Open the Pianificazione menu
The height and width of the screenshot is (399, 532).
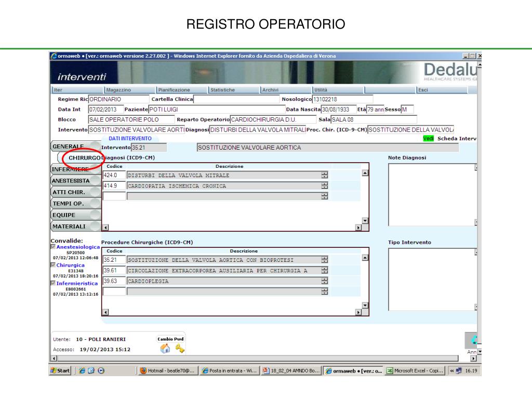(182, 90)
